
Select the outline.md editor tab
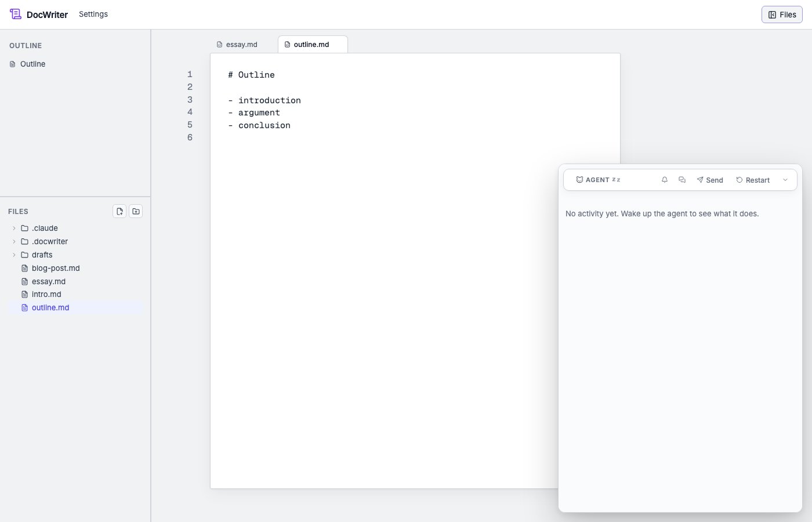(x=313, y=44)
